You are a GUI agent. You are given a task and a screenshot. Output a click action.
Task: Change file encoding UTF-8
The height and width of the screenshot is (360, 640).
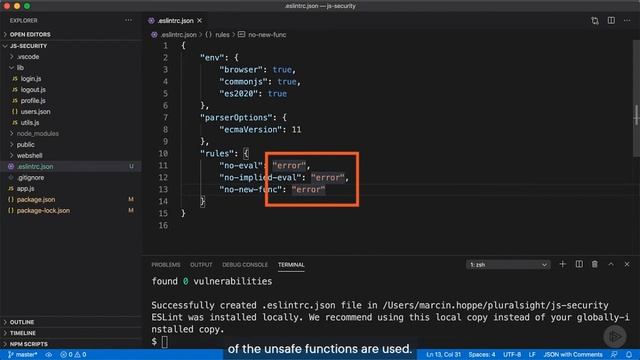click(512, 355)
